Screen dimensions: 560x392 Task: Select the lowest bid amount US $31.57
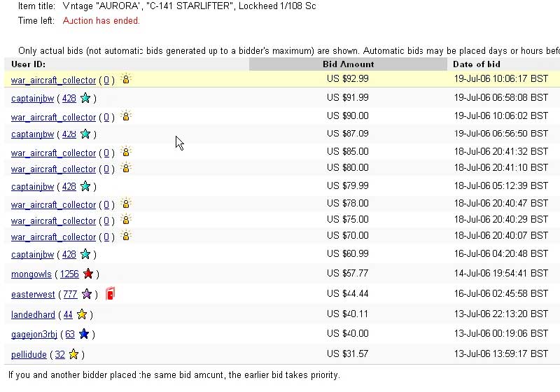click(347, 353)
